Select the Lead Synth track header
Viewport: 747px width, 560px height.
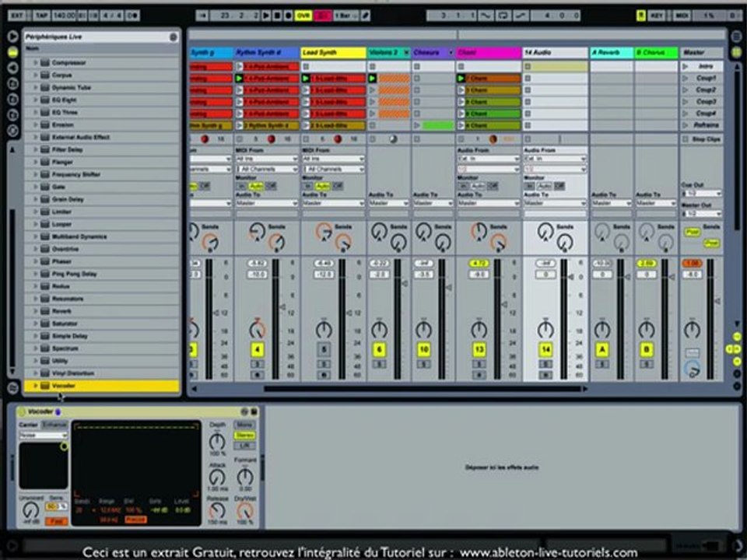point(333,52)
